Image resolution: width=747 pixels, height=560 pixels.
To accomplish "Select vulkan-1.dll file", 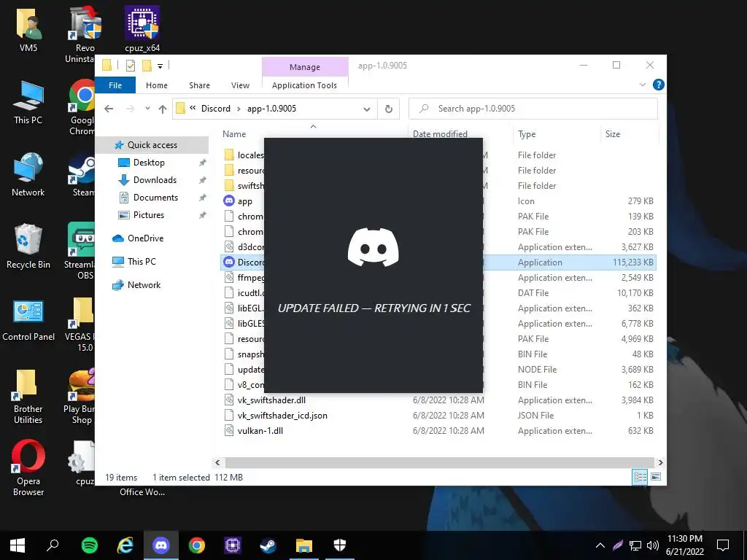I will coord(260,430).
